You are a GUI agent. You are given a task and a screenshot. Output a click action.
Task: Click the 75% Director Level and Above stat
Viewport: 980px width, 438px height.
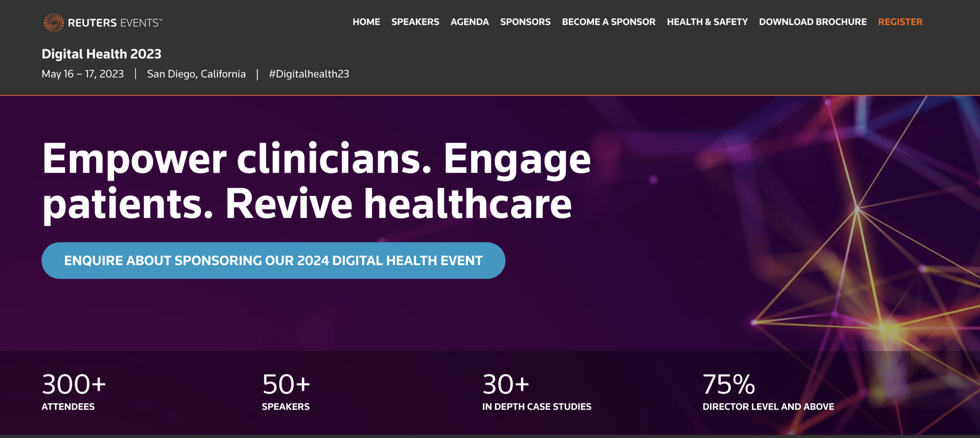pos(768,392)
